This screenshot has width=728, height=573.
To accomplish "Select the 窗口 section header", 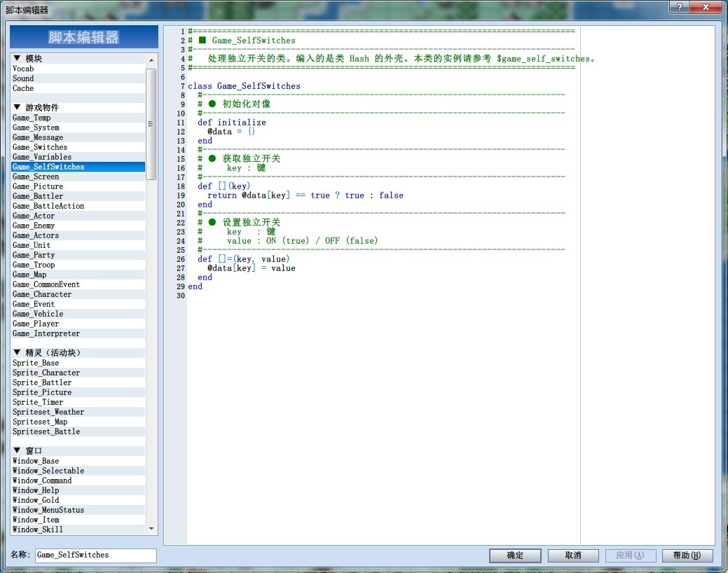I will 78,451.
